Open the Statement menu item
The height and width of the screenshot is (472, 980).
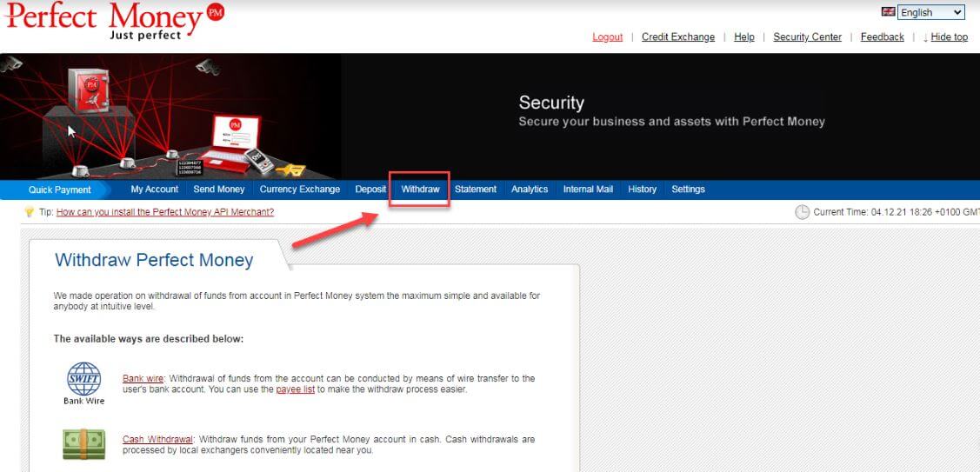point(476,189)
